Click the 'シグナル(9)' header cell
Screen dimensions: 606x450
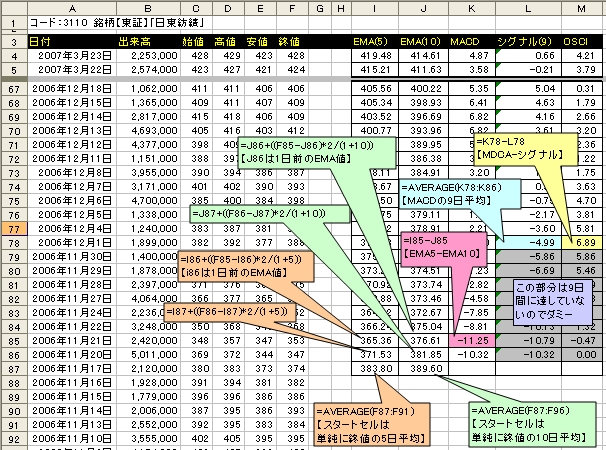click(528, 42)
